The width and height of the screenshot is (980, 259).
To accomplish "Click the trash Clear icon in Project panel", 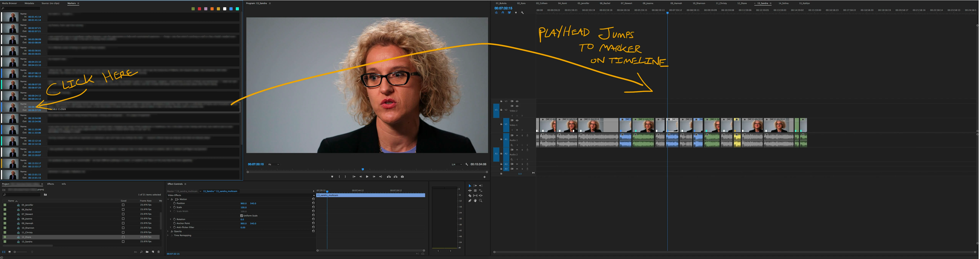I will click(x=159, y=252).
